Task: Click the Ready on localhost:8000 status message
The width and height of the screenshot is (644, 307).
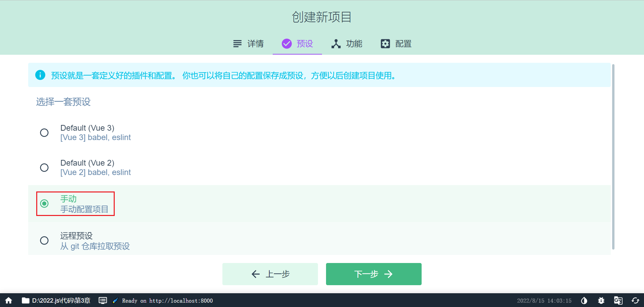Action: [x=167, y=301]
